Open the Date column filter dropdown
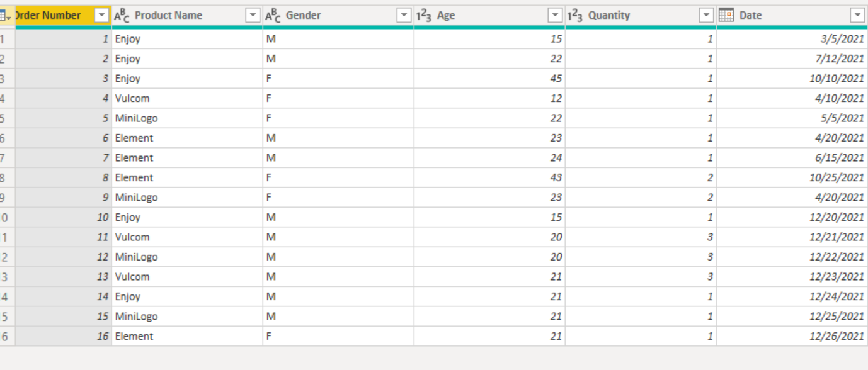 (857, 16)
